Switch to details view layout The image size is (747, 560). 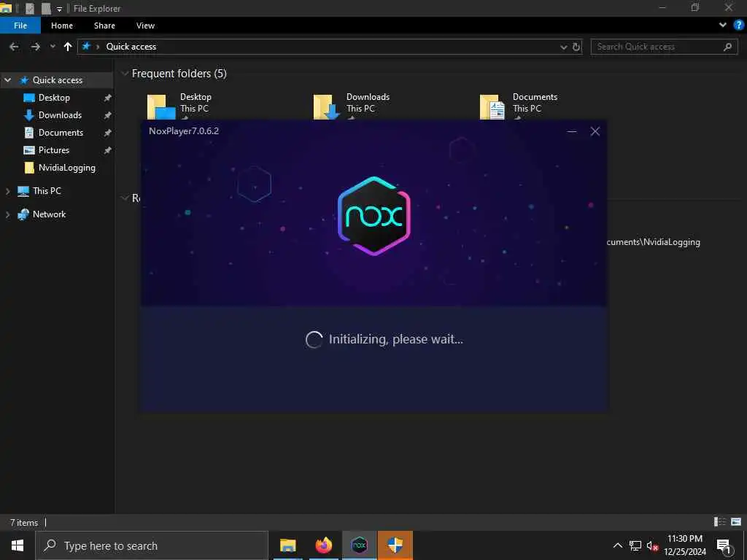point(720,522)
